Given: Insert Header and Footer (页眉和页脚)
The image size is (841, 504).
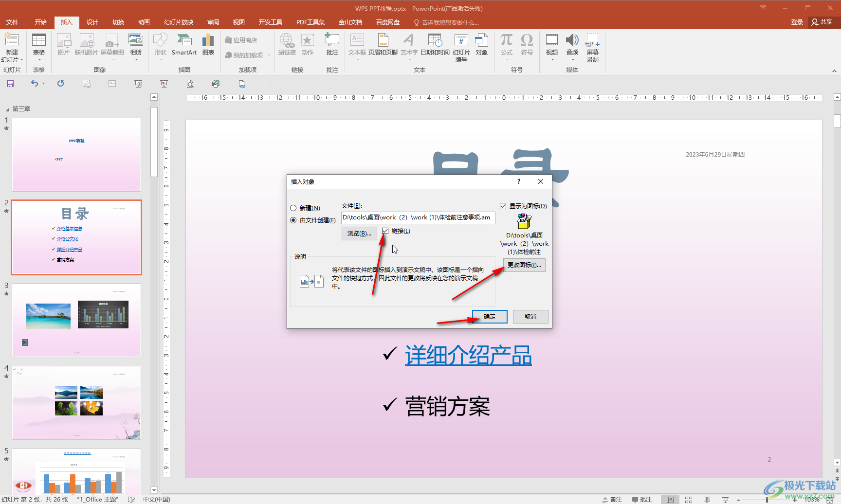Looking at the screenshot, I should coord(383,44).
